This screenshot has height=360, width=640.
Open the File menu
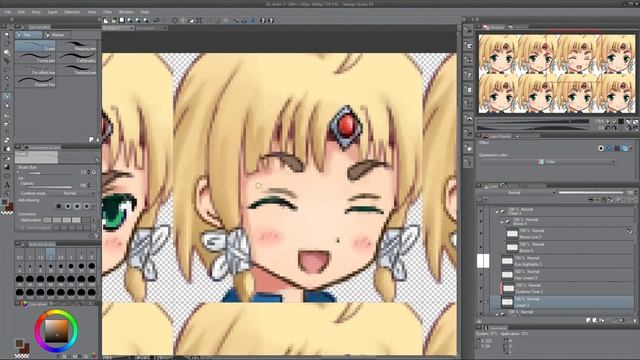point(7,12)
